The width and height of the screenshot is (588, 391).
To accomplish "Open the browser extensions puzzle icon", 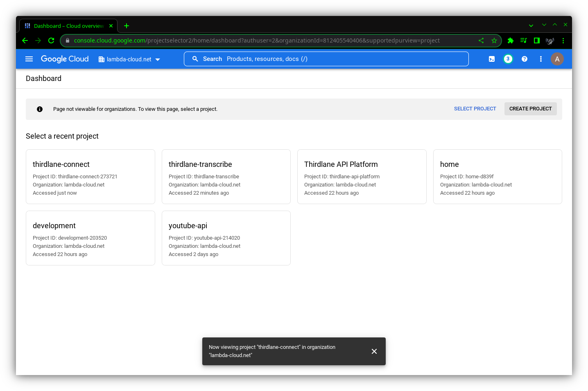I will 510,40.
